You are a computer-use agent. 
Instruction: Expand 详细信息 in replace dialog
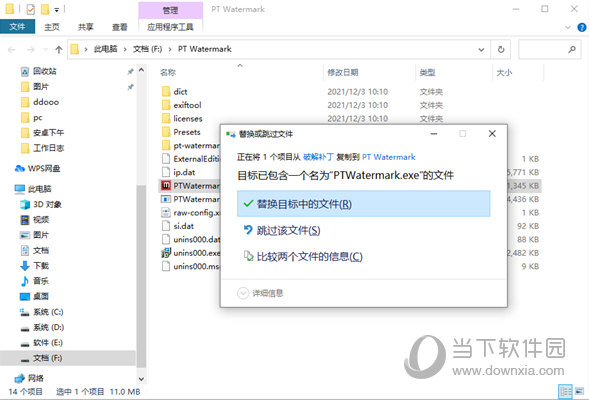[x=260, y=293]
